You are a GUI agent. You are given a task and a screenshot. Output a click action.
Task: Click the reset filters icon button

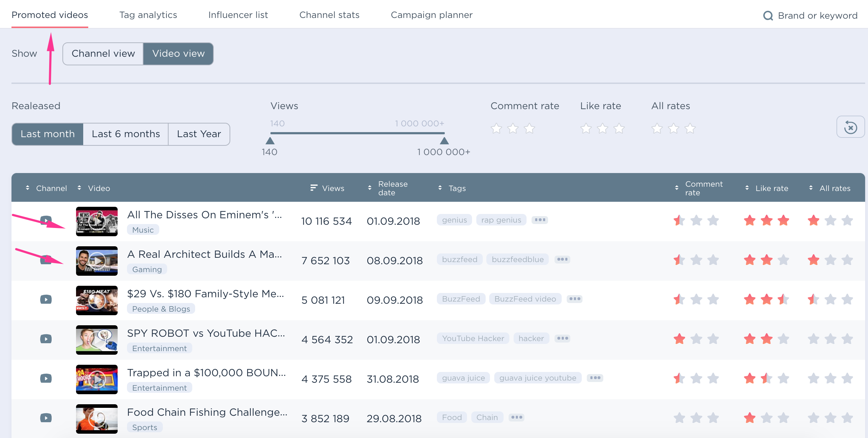click(x=850, y=127)
